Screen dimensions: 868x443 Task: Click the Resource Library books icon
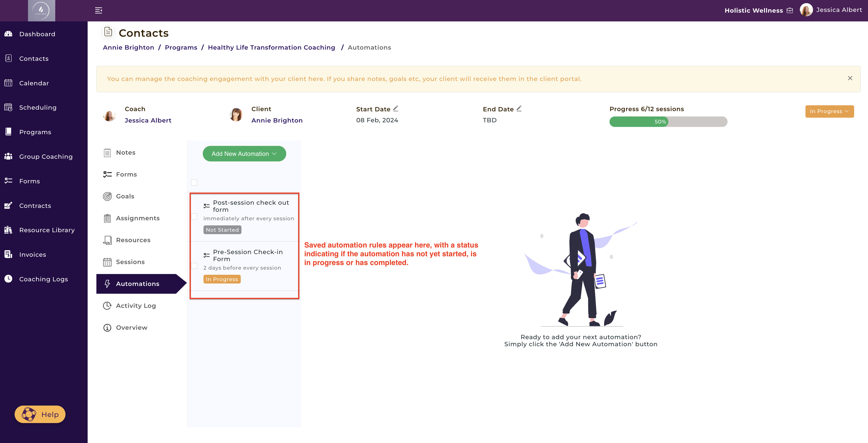9,230
